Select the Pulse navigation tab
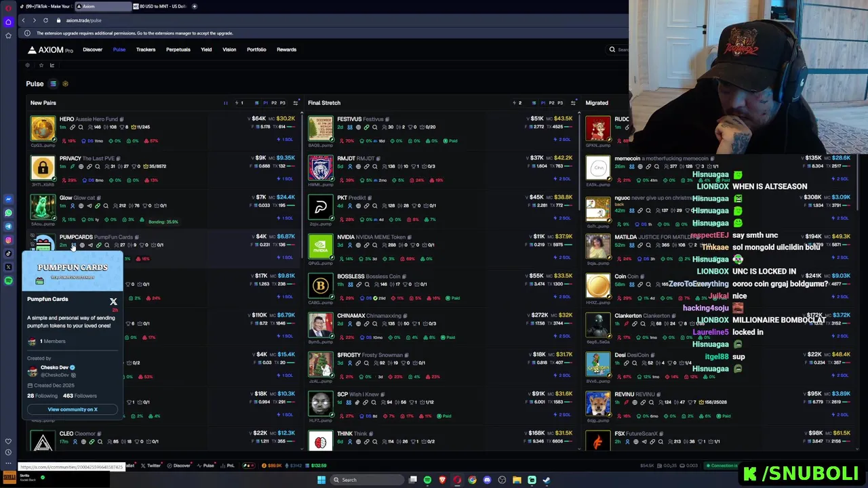Image resolution: width=868 pixels, height=488 pixels. point(119,49)
